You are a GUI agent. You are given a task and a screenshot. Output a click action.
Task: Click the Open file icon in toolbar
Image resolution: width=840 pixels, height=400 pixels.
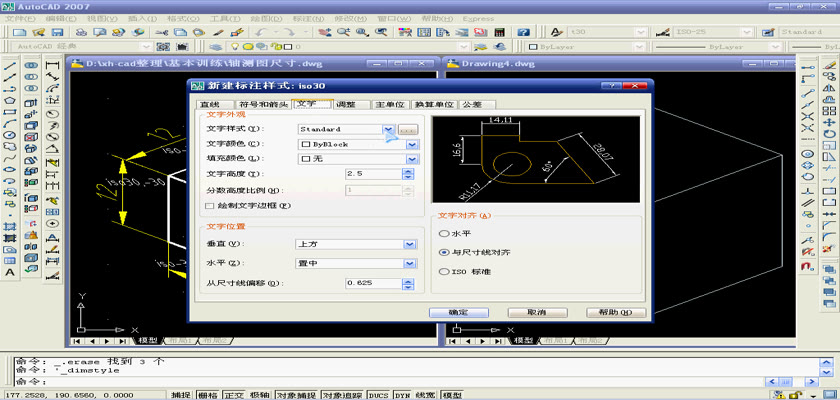[x=38, y=32]
